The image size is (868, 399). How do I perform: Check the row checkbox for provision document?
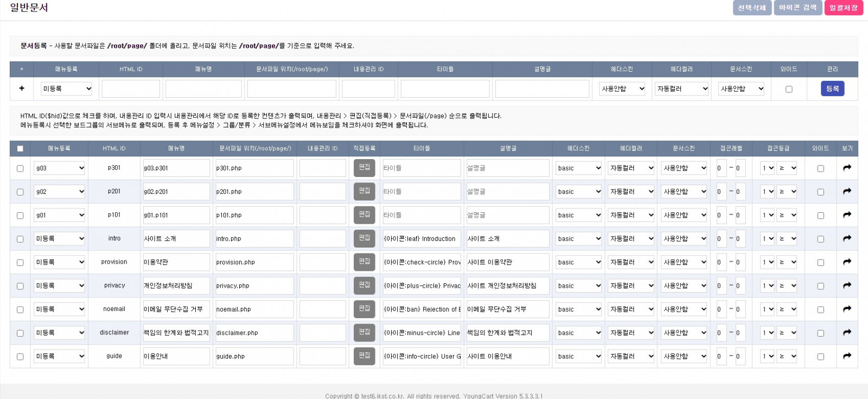point(20,263)
